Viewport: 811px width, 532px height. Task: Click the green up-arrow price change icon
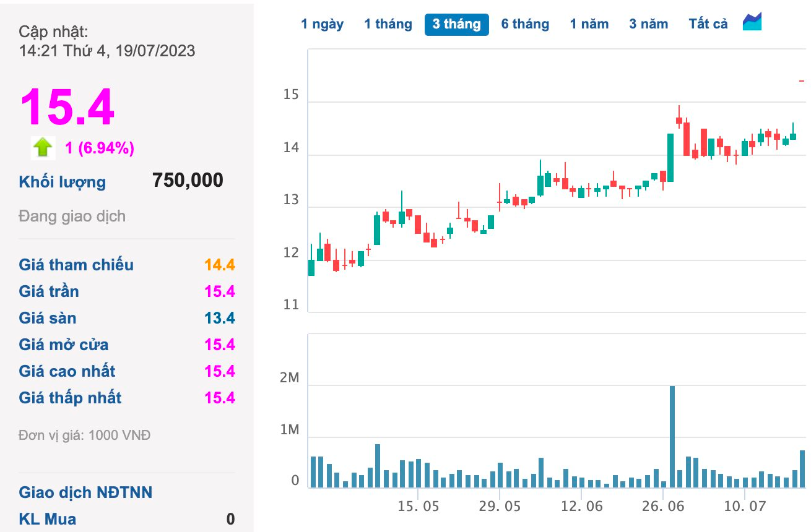click(x=43, y=147)
